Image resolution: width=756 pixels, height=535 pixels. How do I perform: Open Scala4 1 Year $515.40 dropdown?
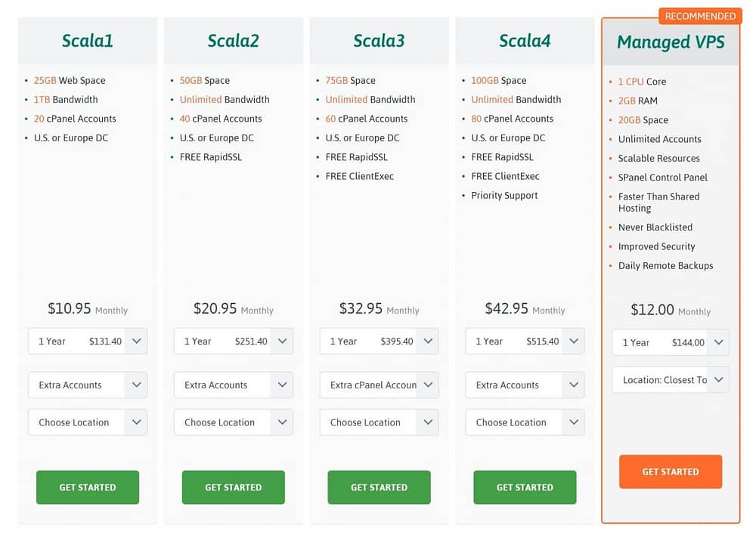(x=525, y=342)
